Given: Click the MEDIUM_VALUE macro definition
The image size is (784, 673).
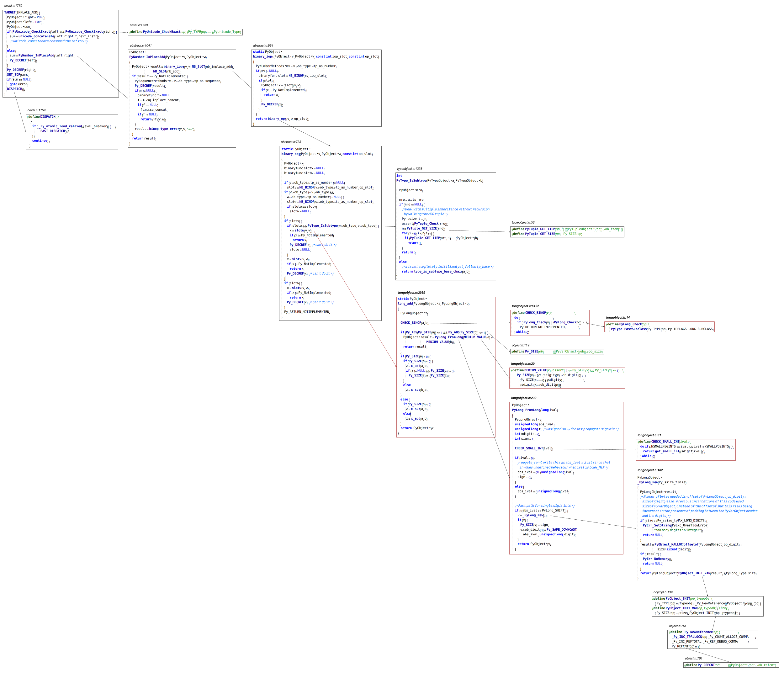Looking at the screenshot, I should (x=535, y=370).
